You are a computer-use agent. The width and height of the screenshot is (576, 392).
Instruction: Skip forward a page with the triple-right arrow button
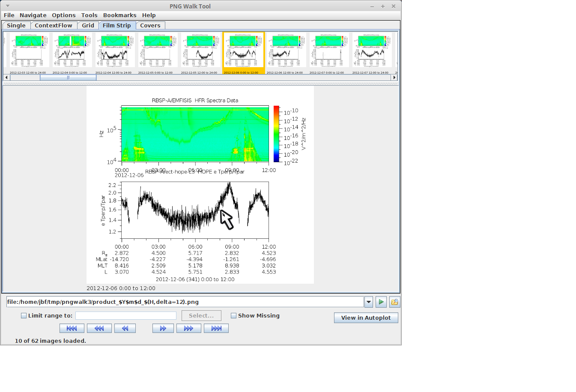188,328
